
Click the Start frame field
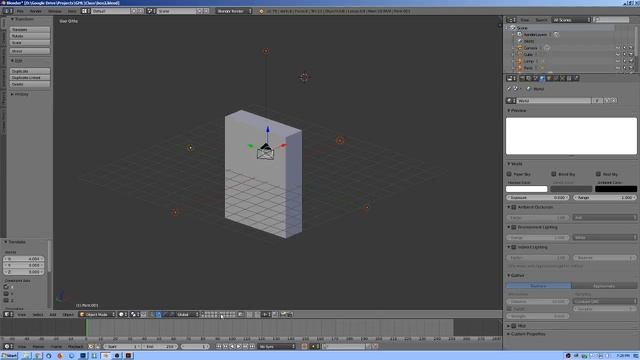point(121,347)
